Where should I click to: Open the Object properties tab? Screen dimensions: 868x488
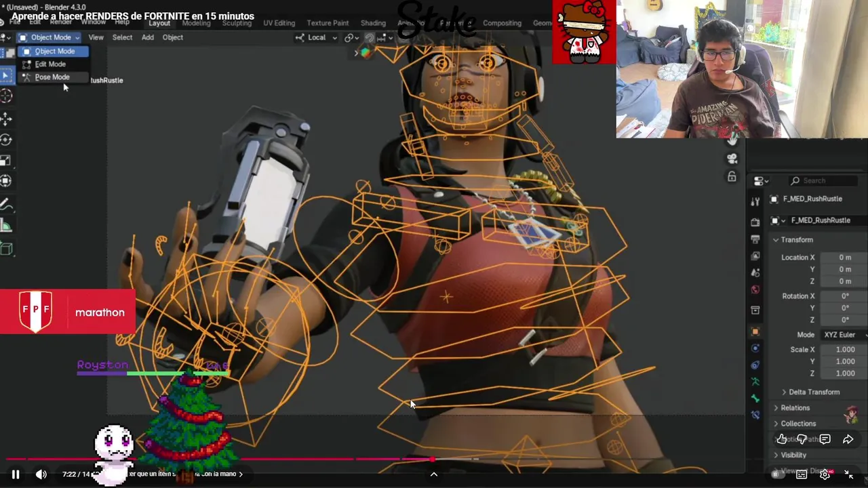click(x=755, y=331)
